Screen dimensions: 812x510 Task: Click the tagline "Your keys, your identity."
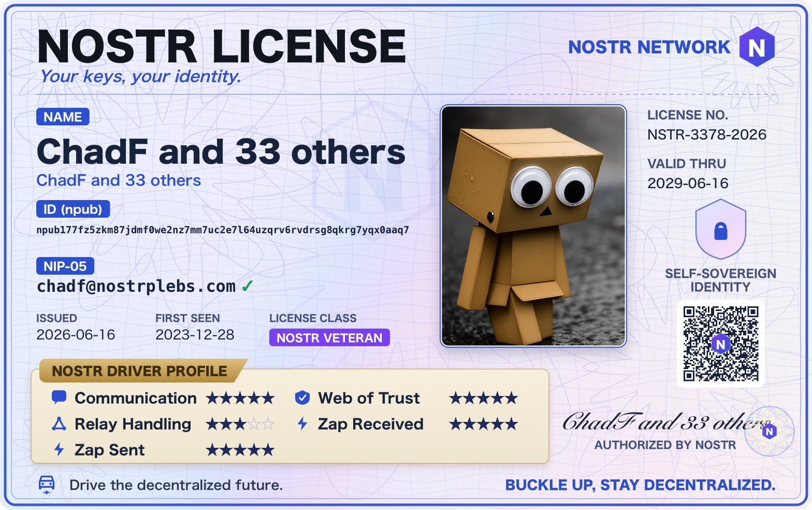[141, 76]
